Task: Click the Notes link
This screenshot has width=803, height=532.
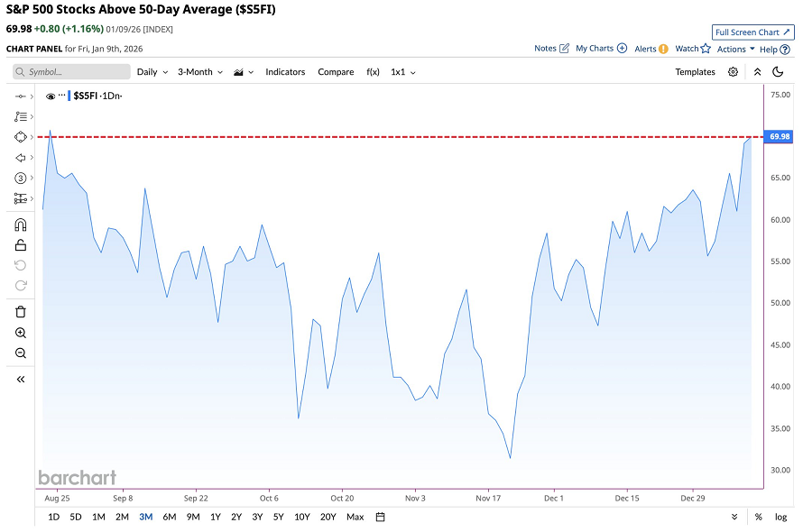Action: (x=545, y=48)
